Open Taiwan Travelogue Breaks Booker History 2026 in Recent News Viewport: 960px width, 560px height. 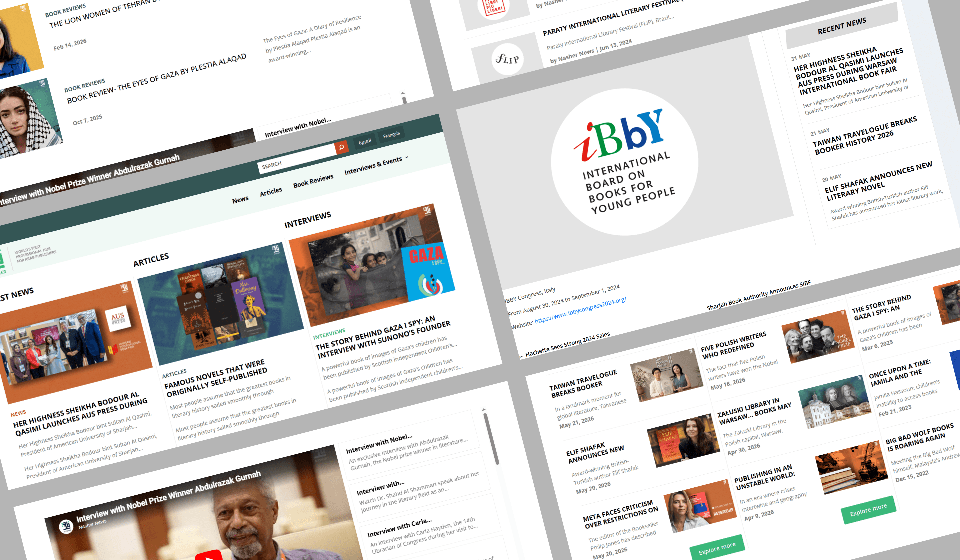click(x=866, y=136)
